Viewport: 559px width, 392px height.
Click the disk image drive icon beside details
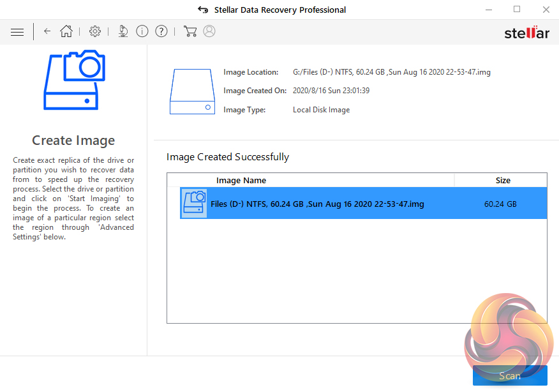tap(192, 92)
